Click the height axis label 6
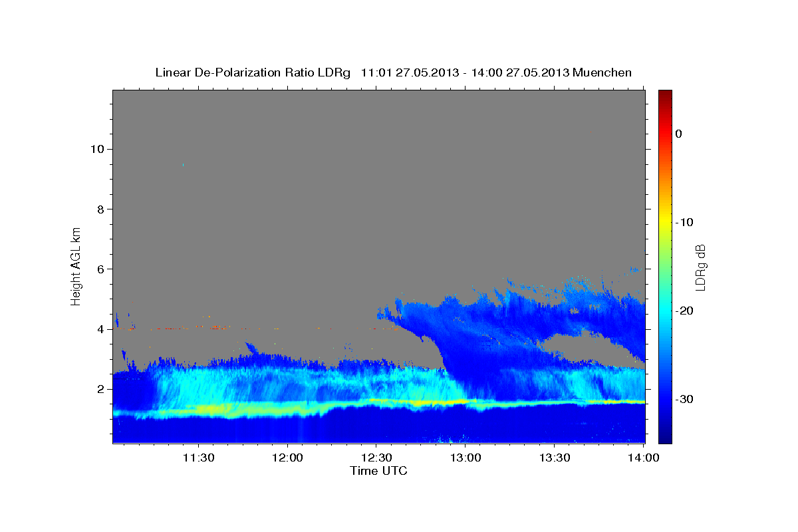The height and width of the screenshot is (532, 798). click(100, 269)
